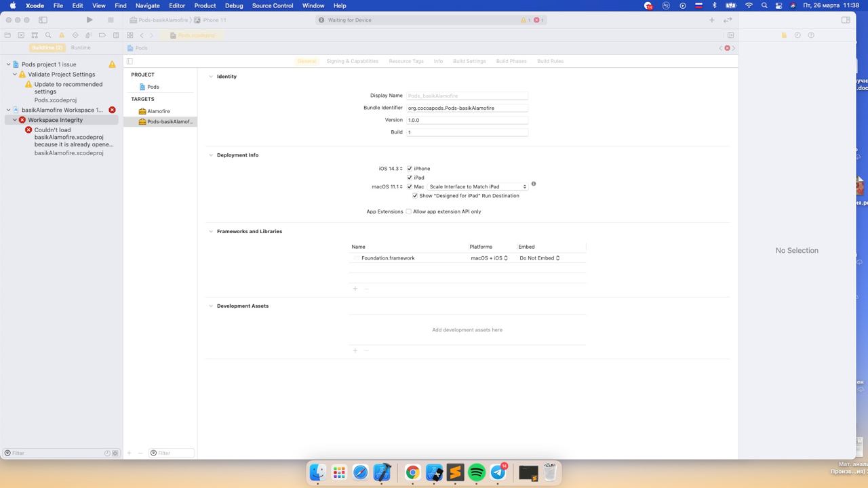Show the Quick Help inspector
868x488 pixels.
click(x=811, y=35)
